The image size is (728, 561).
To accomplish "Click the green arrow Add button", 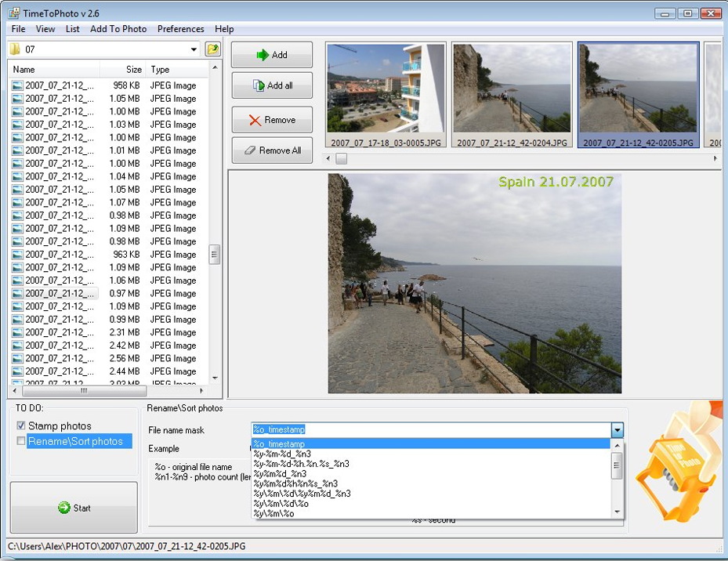I will [272, 55].
